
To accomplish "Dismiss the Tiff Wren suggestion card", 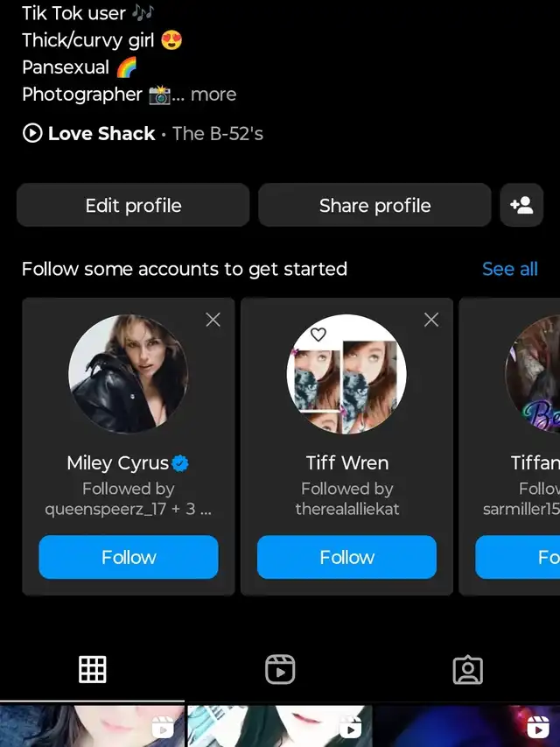I will tap(430, 320).
